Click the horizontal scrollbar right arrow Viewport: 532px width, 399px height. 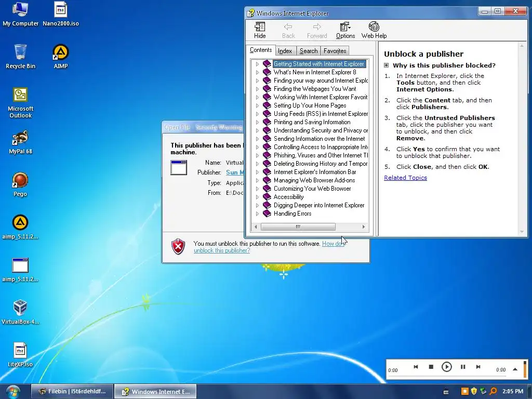point(363,227)
